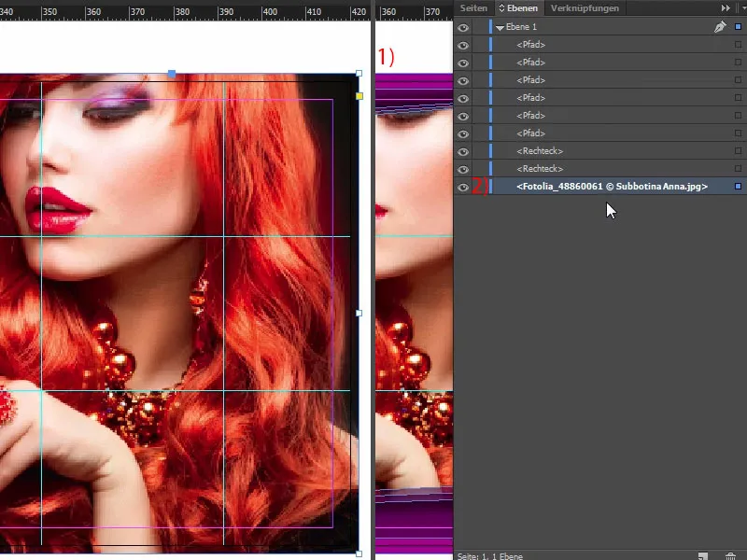The height and width of the screenshot is (560, 747).
Task: Click selection square of the Fotolia_48860061 row
Action: point(738,186)
